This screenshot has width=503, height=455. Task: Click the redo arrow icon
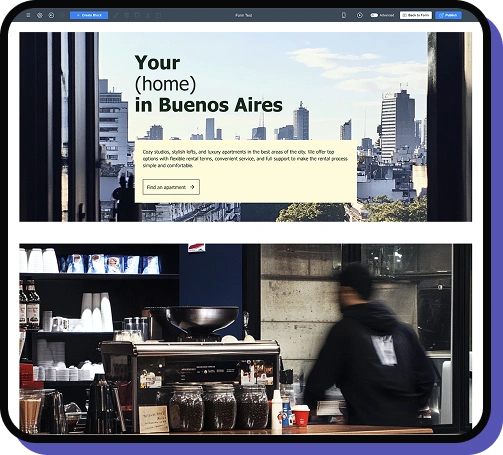click(x=62, y=15)
